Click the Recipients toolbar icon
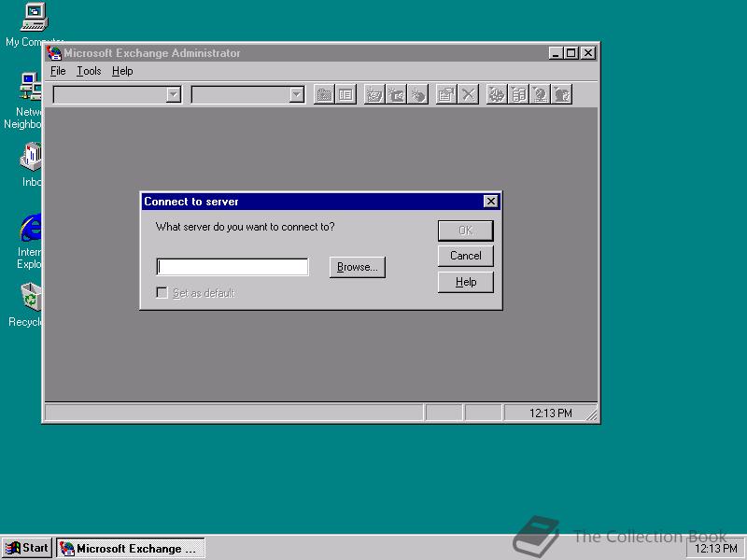The image size is (747, 560). tap(562, 94)
